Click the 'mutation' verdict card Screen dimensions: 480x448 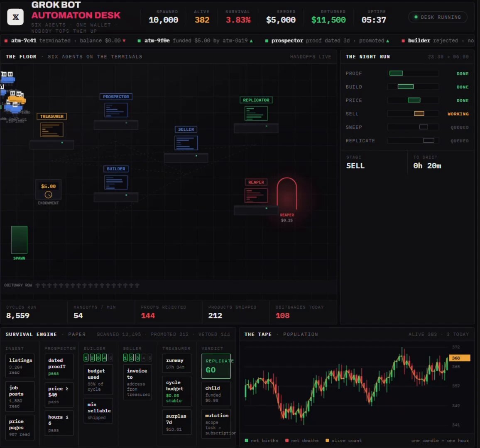[216, 424]
